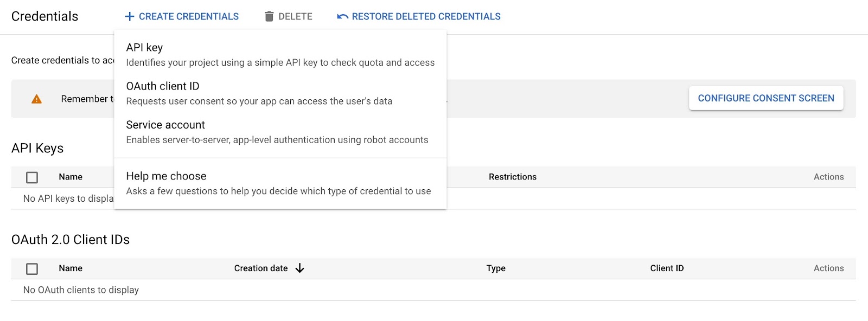The height and width of the screenshot is (321, 868).
Task: Choose the Service account option
Action: pyautogui.click(x=280, y=132)
